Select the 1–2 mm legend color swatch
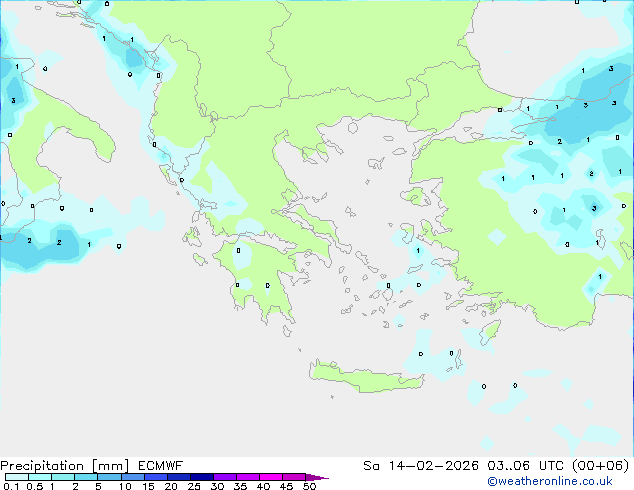Image resolution: width=634 pixels, height=490 pixels. coord(63,477)
